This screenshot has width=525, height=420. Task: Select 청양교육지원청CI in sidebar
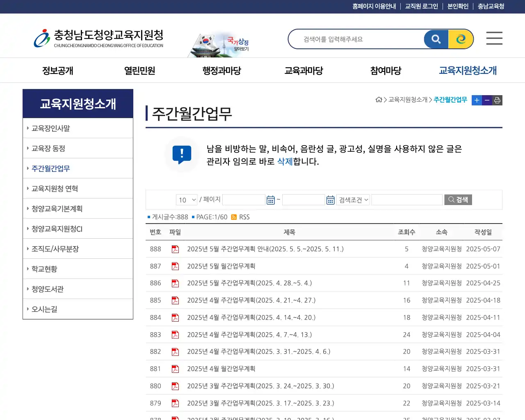point(78,229)
